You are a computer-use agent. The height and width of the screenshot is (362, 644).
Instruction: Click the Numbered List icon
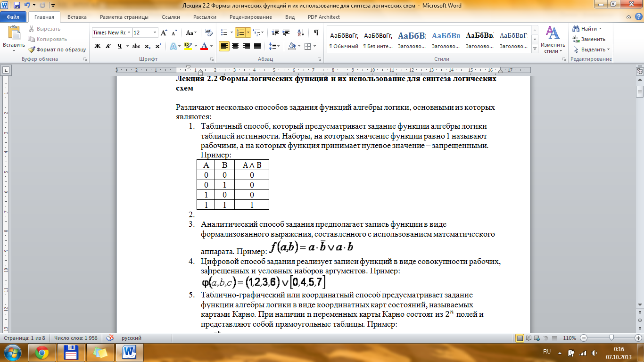tap(240, 33)
